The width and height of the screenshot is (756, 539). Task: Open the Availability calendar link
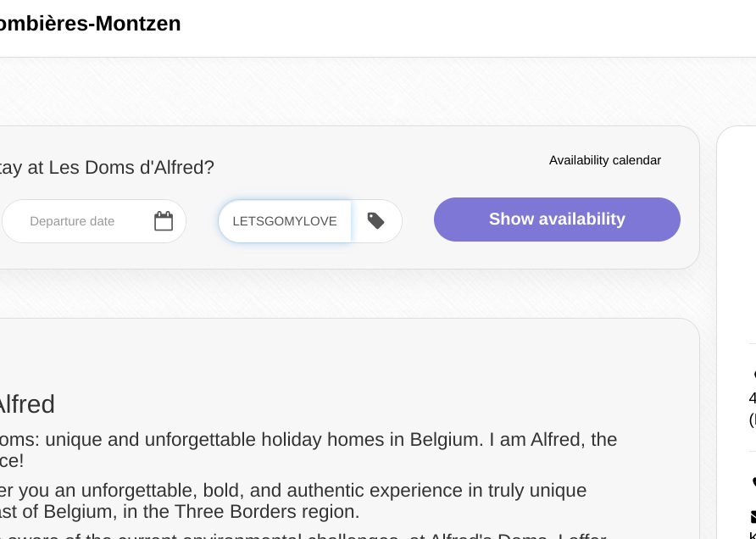point(604,160)
